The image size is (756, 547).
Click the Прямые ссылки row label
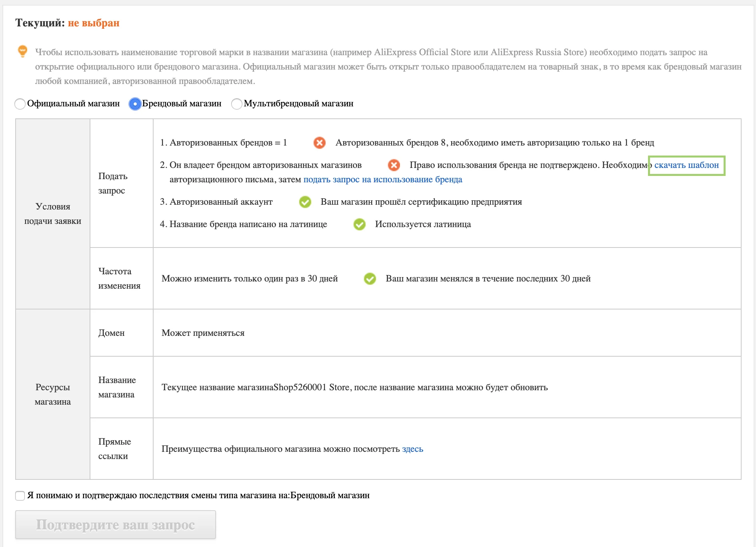[114, 449]
